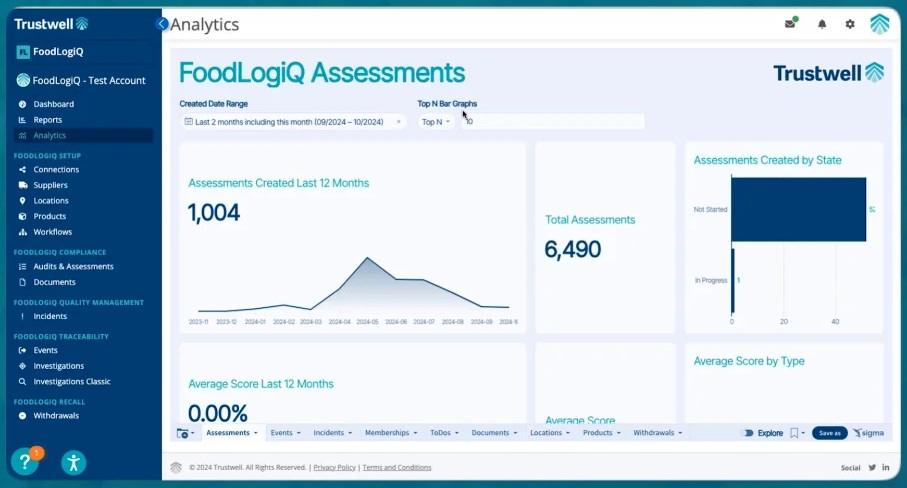Switch to the Incidents tab
This screenshot has width=907, height=488.
333,433
